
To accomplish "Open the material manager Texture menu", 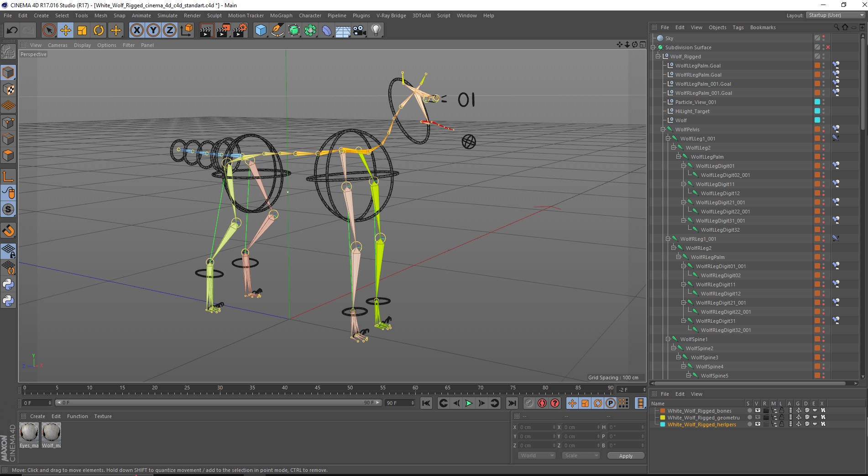I will pos(103,416).
